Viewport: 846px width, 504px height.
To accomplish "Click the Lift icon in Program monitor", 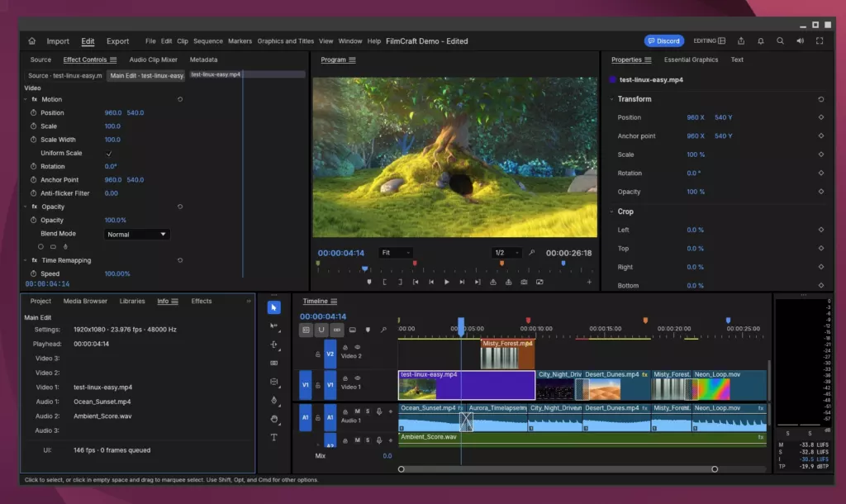I will (493, 282).
